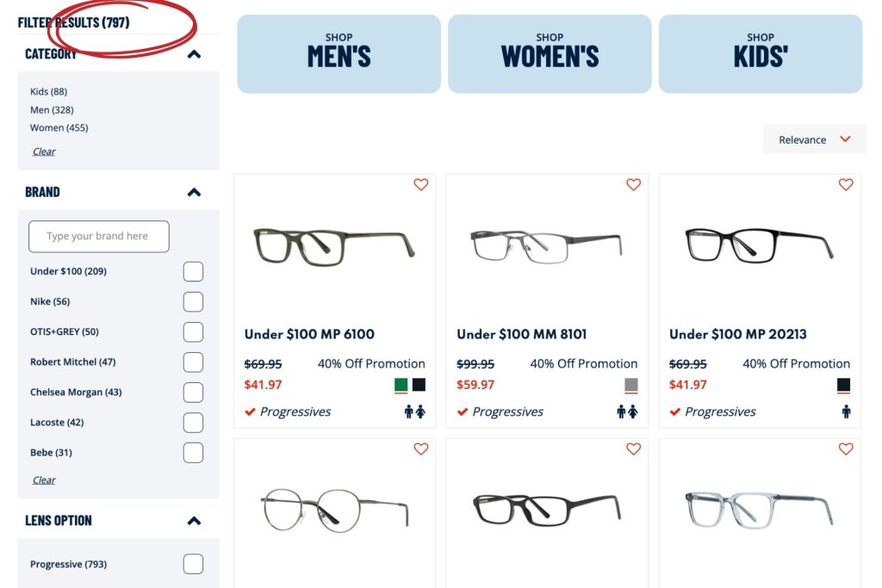Viewport: 882px width, 588px height.
Task: Click the men's figure icon under MP 20213
Action: (845, 412)
